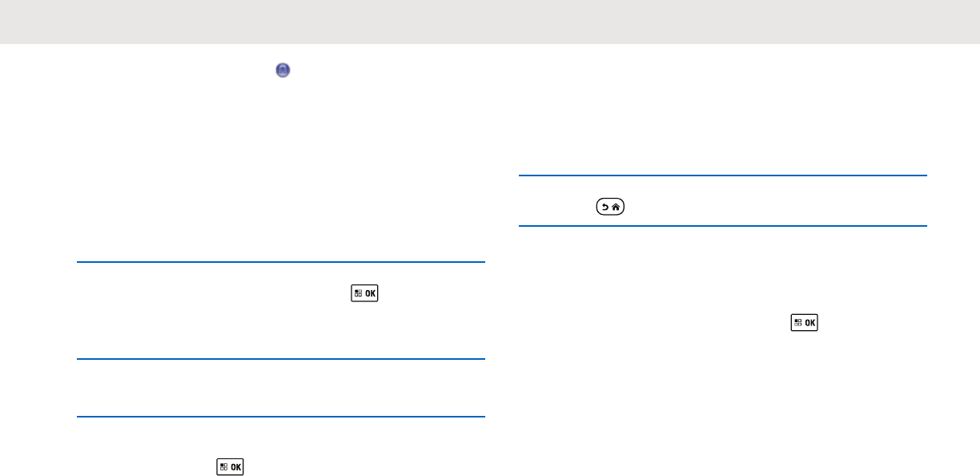Click the house symbol on the Back/Home key
This screenshot has width=980, height=476.
617,207
